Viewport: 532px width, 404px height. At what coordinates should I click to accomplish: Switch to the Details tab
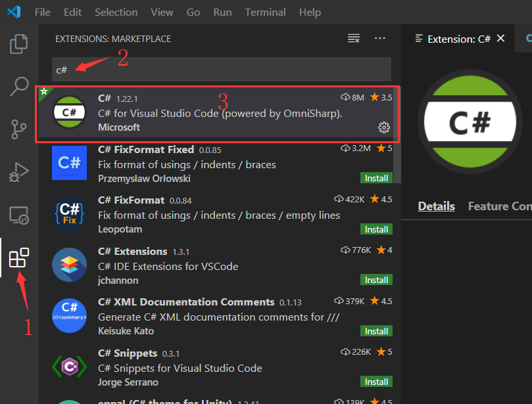point(436,206)
